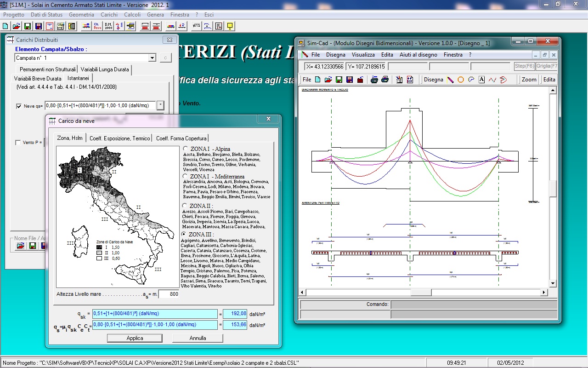Click the Applica button
The width and height of the screenshot is (588, 368).
coord(135,338)
